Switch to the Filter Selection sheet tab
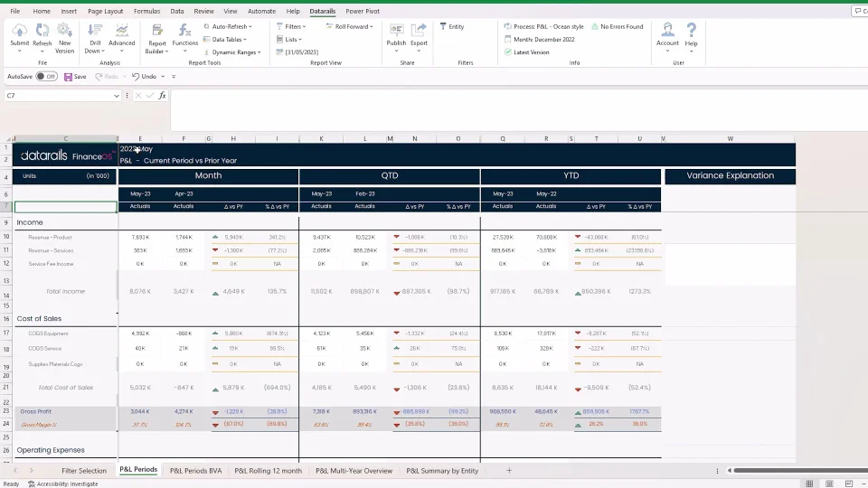 (x=84, y=471)
